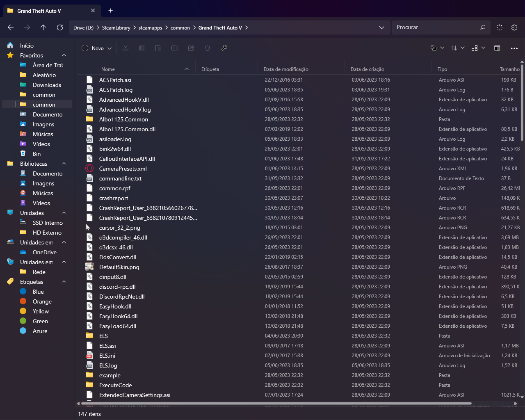
Task: Sort by the Tipo column header
Action: click(442, 69)
